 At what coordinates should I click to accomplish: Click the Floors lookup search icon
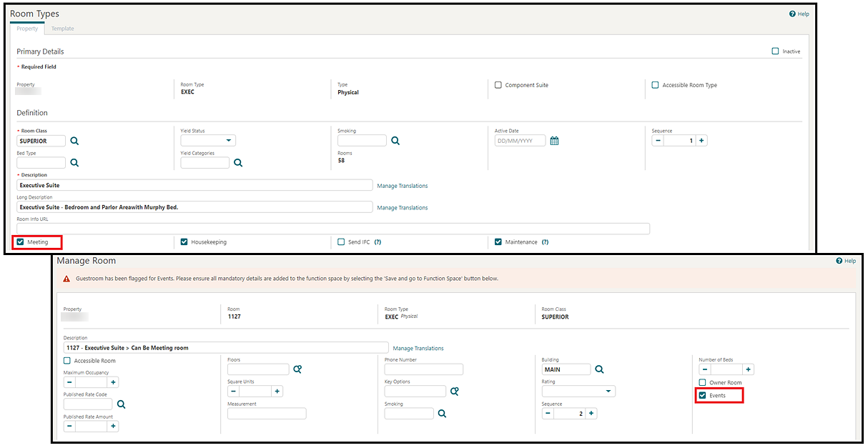(x=297, y=369)
